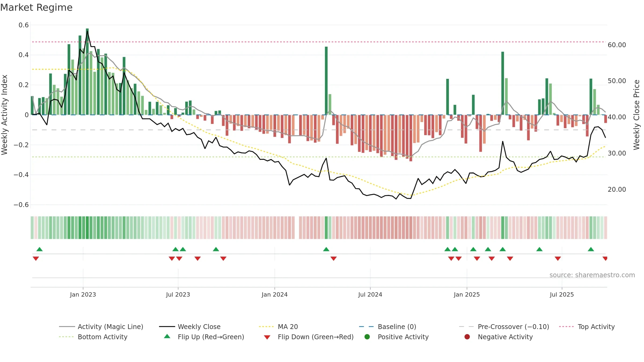Image resolution: width=644 pixels, height=362 pixels.
Task: Click the Market Regime chart title
Action: point(36,8)
